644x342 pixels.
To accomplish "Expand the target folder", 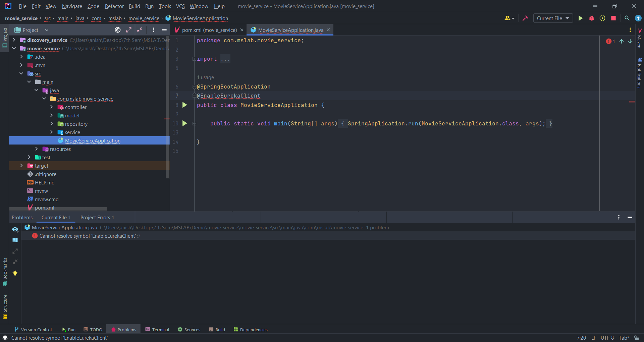I will coord(21,166).
